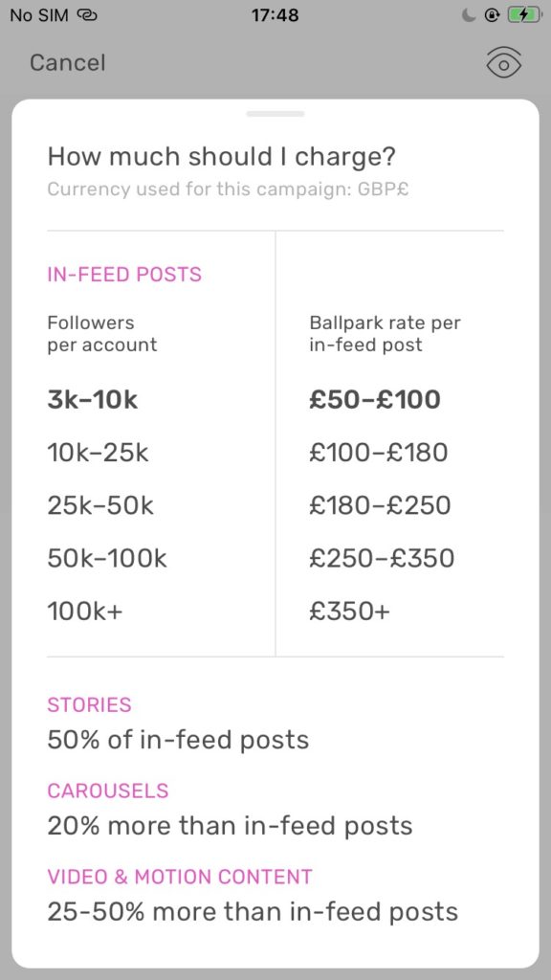Select the 50k–100k followers tier

(x=107, y=558)
